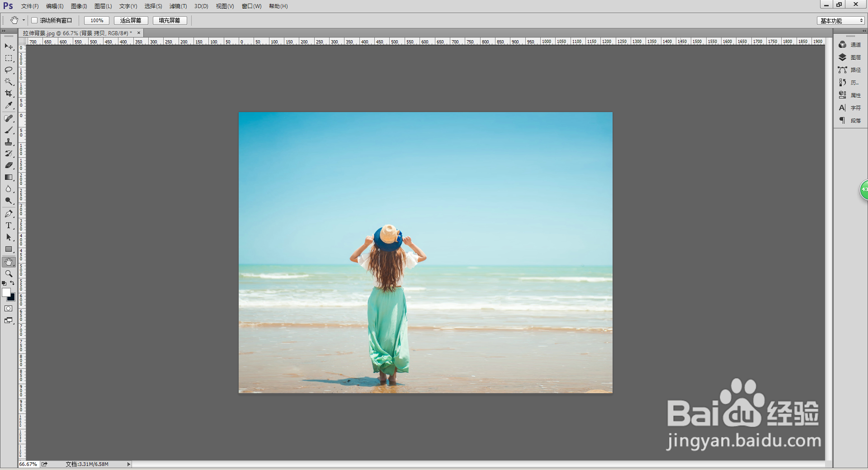Select the Rectangular Marquee tool

click(9, 58)
